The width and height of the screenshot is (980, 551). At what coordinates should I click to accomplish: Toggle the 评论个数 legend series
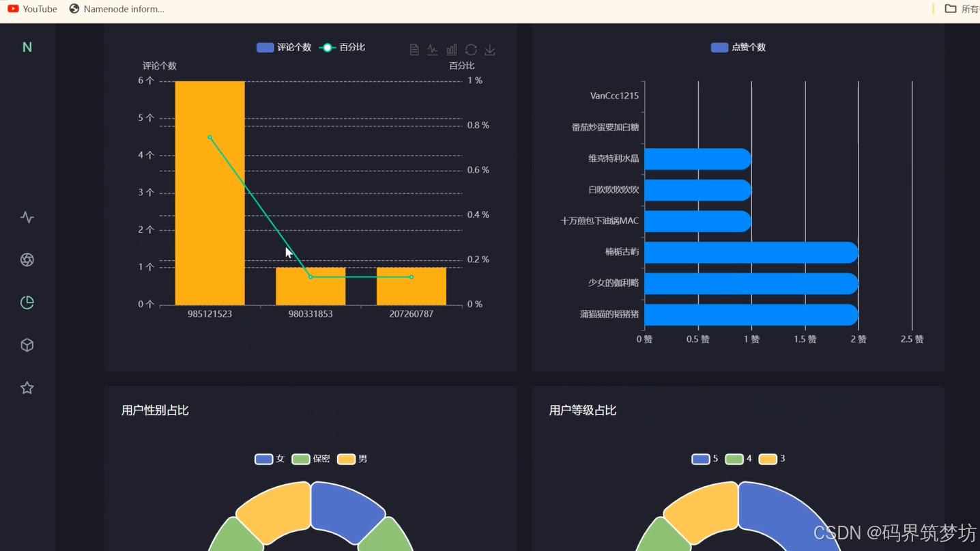point(284,47)
